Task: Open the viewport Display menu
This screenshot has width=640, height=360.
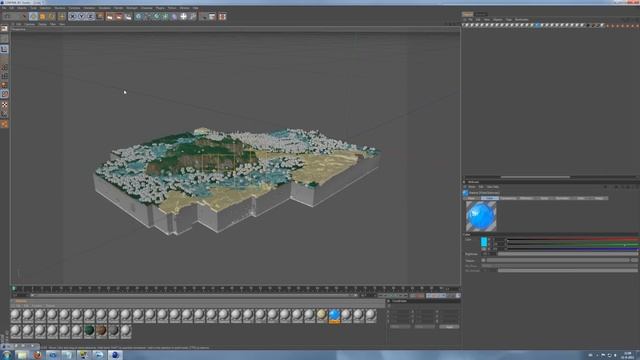Action: tap(43, 24)
